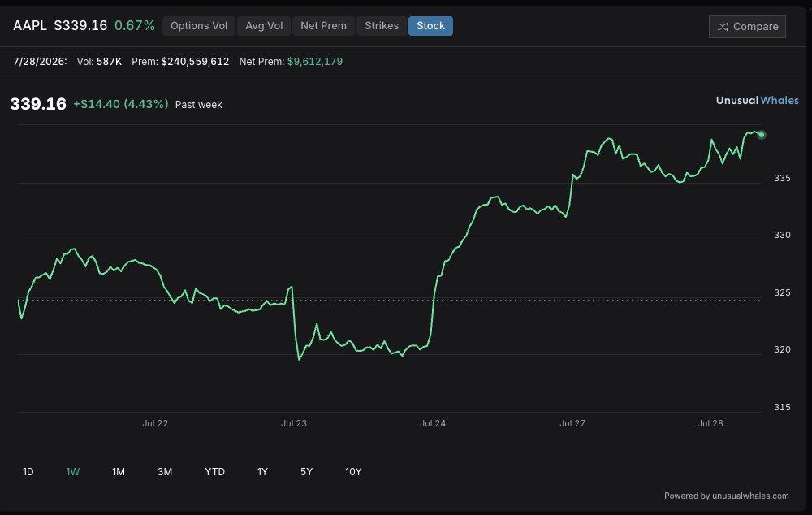Click the 7/28/2026 date label
The width and height of the screenshot is (812, 515).
pyautogui.click(x=40, y=61)
